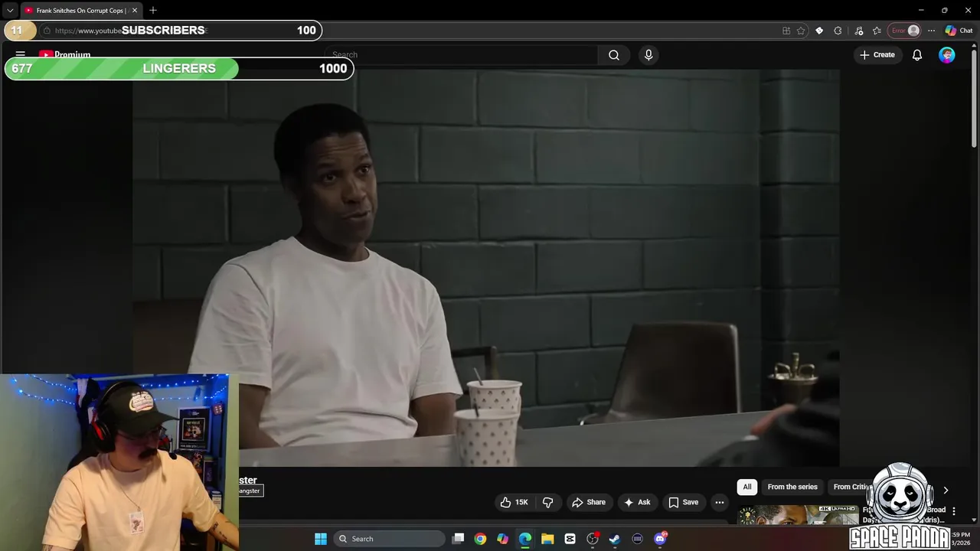
Task: Click the Create button
Action: [x=877, y=55]
